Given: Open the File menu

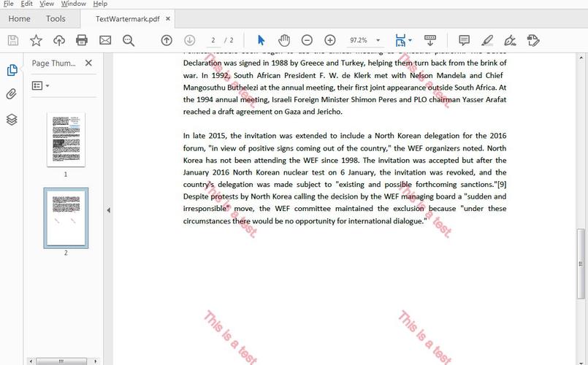Looking at the screenshot, I should tap(8, 4).
